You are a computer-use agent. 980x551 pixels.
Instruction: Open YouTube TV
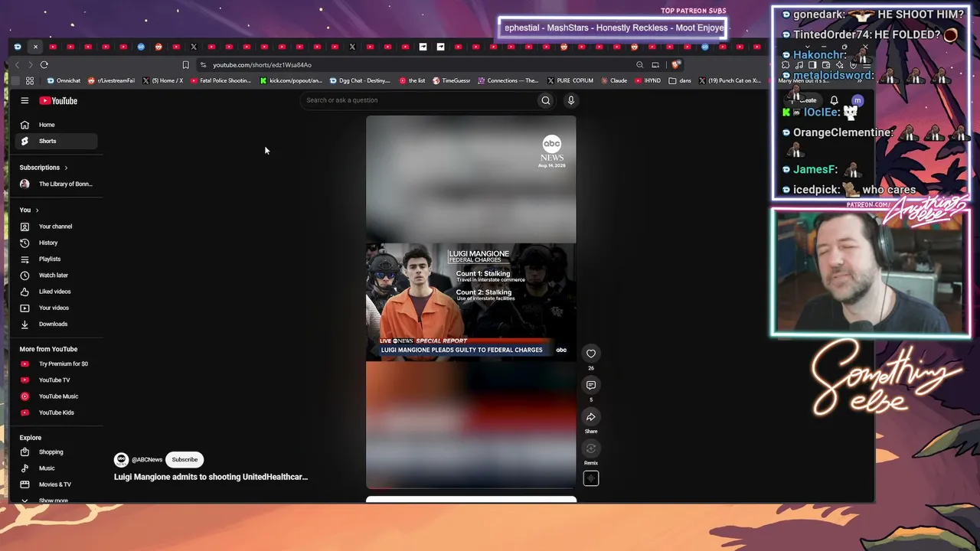[x=54, y=380]
